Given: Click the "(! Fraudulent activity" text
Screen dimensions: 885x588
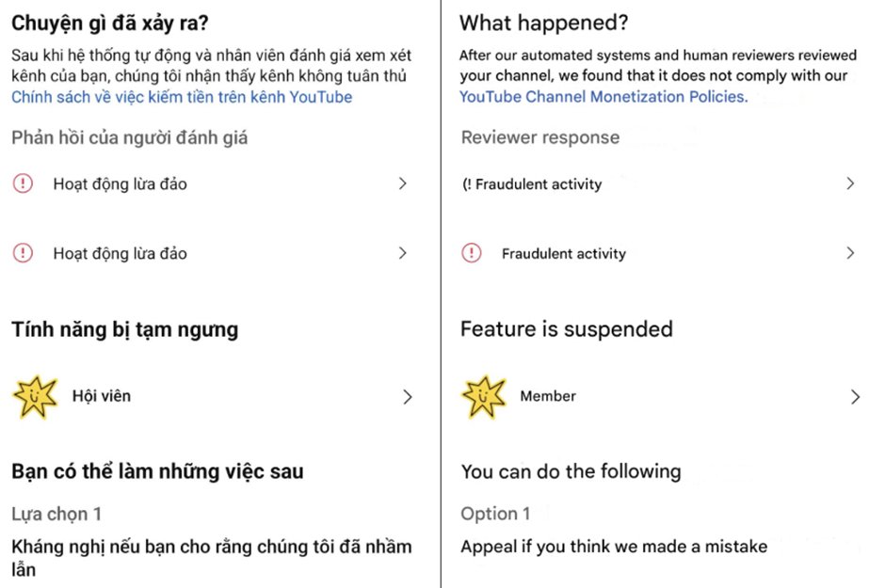Looking at the screenshot, I should (532, 184).
